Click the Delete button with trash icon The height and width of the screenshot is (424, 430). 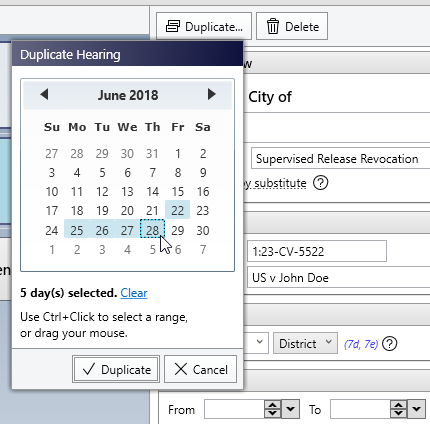click(x=292, y=26)
